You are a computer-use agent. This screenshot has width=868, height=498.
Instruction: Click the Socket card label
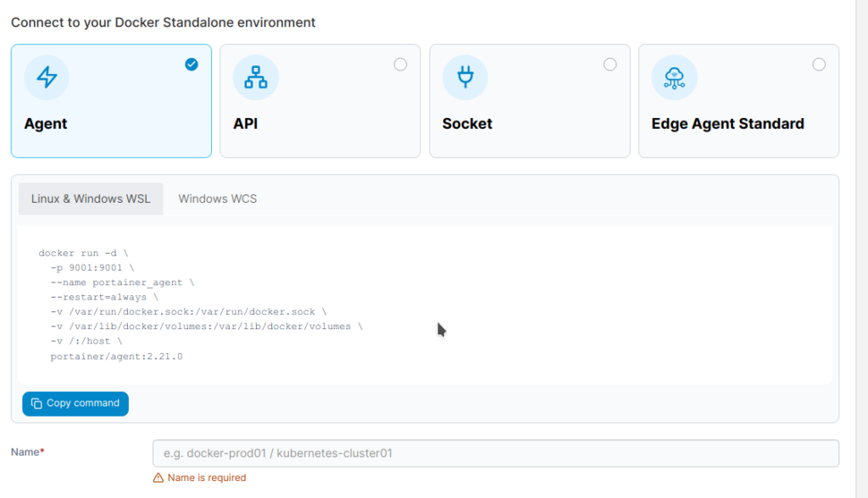click(467, 124)
